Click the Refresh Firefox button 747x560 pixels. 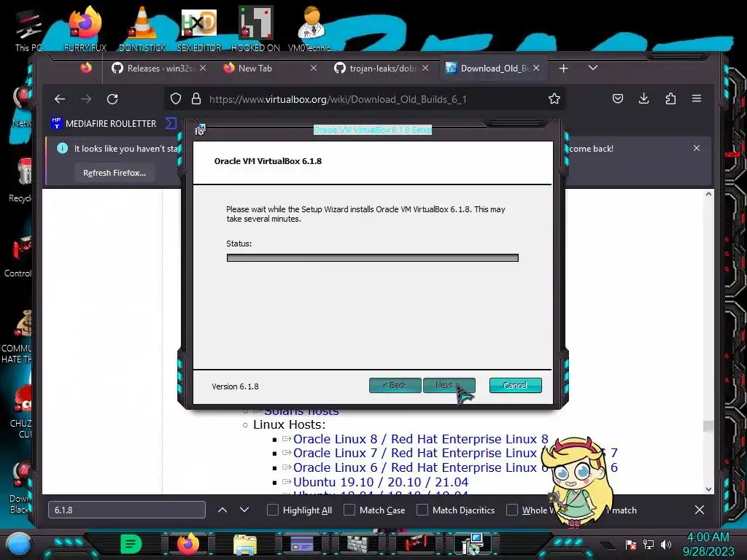[115, 173]
